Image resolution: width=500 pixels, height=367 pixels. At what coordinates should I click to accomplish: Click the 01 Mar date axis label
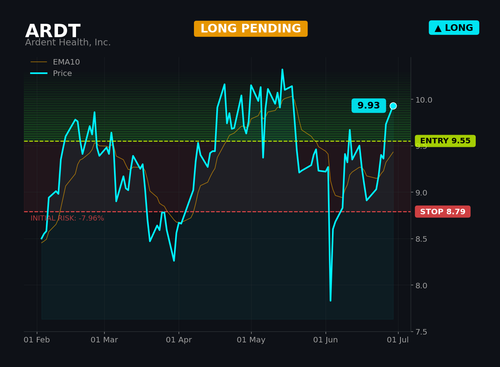(x=104, y=340)
